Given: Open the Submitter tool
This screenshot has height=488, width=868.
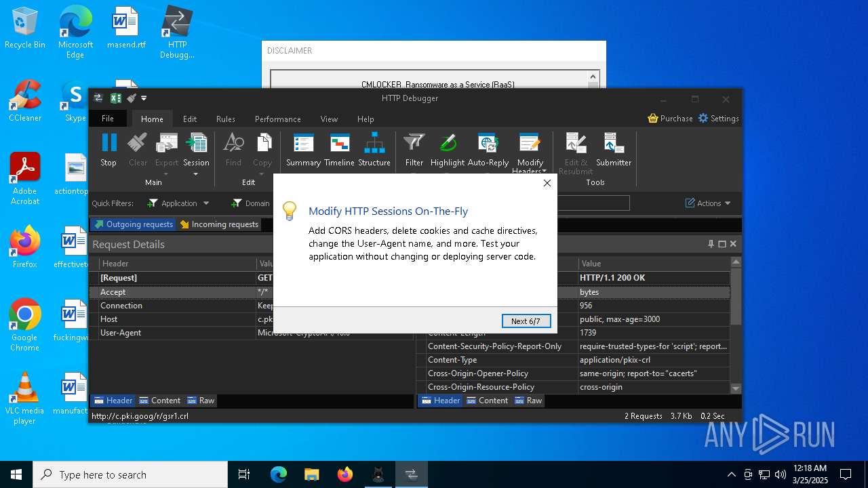Looking at the screenshot, I should click(614, 150).
